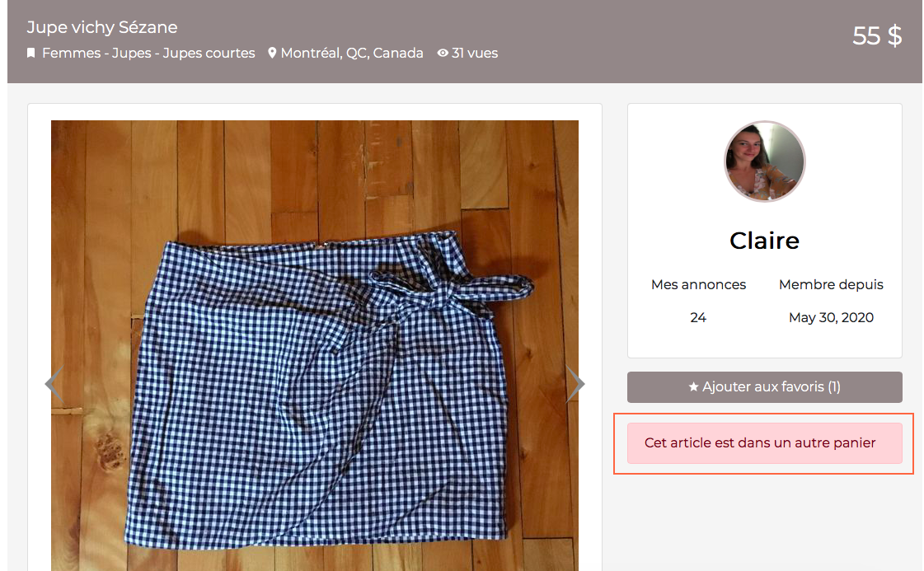This screenshot has width=924, height=571.
Task: Open seller name Claire
Action: tap(764, 241)
